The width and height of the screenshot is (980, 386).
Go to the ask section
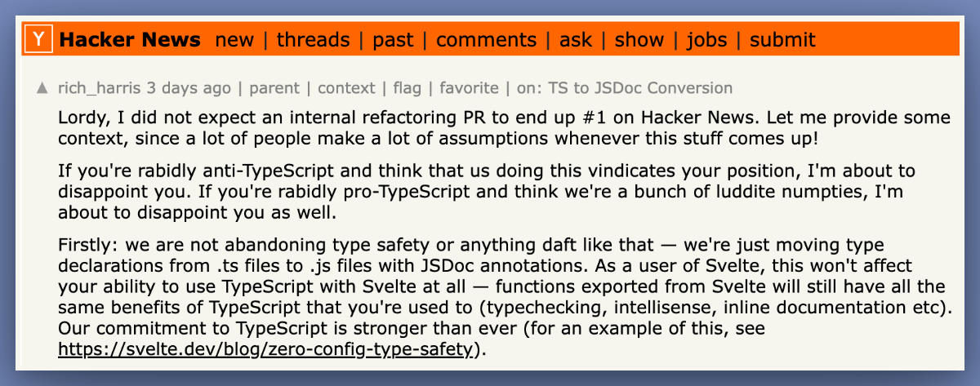pyautogui.click(x=576, y=39)
